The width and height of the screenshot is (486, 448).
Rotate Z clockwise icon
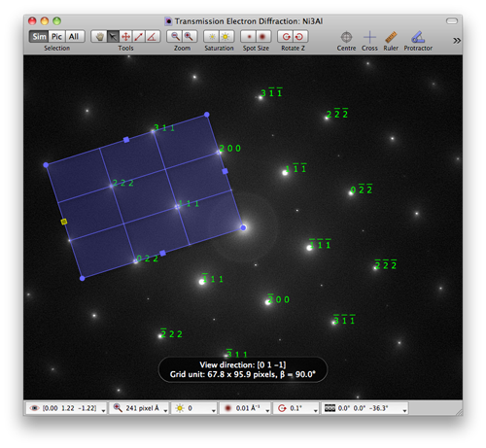(286, 37)
